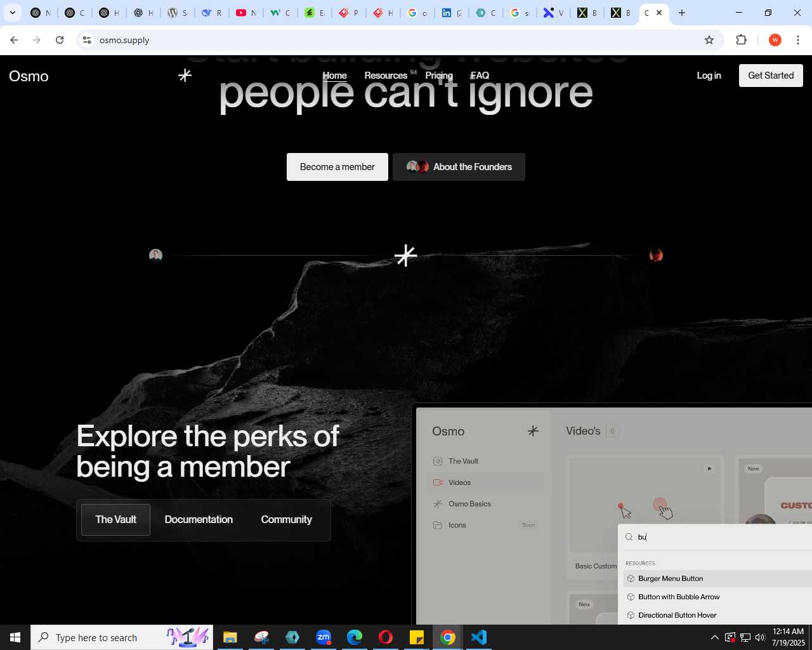Open the Chrome profile avatar
The image size is (812, 650).
click(x=775, y=40)
